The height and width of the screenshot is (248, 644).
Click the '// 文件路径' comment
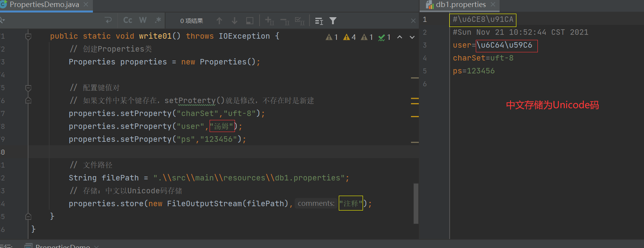(91, 165)
